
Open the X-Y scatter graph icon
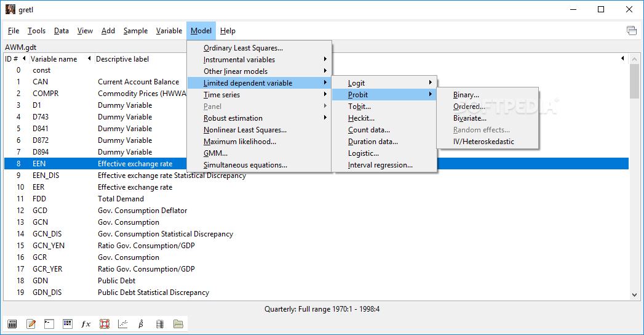coord(123,324)
